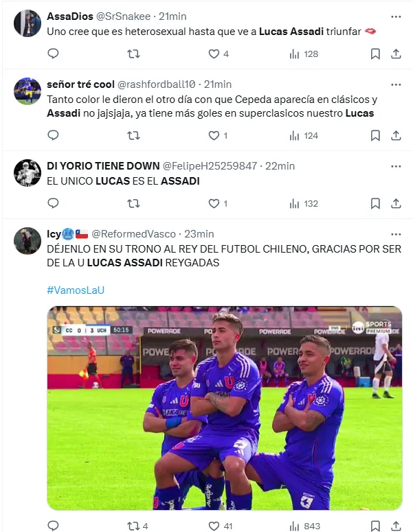Viewport: 413px width, 532px height.
Task: Open the football celebration photo
Action: (x=224, y=408)
